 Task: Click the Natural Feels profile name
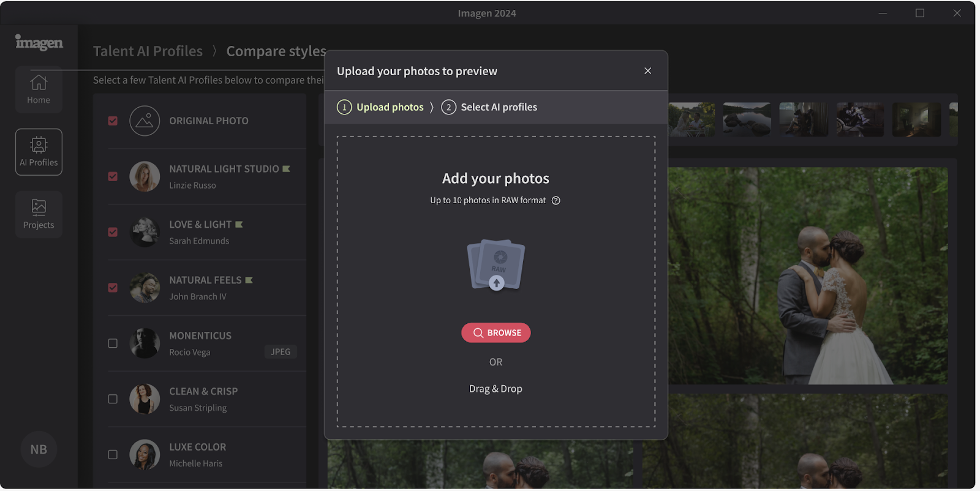205,280
